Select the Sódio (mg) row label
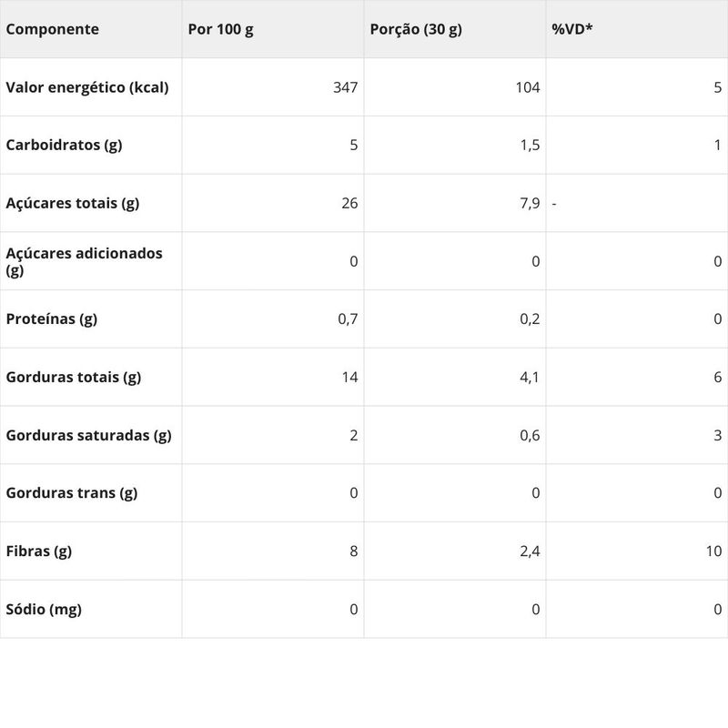Viewport: 728px width, 728px height. pos(44,609)
